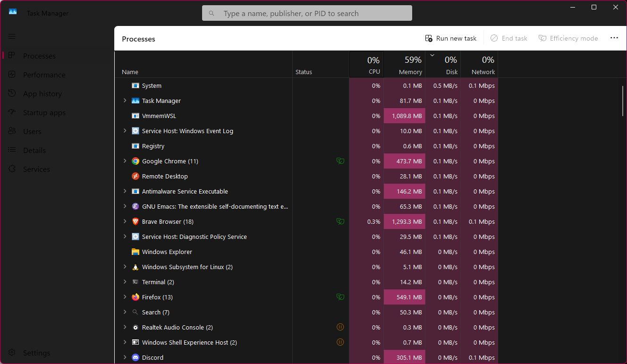Expand the Search (7) group
This screenshot has width=627, height=364.
(125, 312)
